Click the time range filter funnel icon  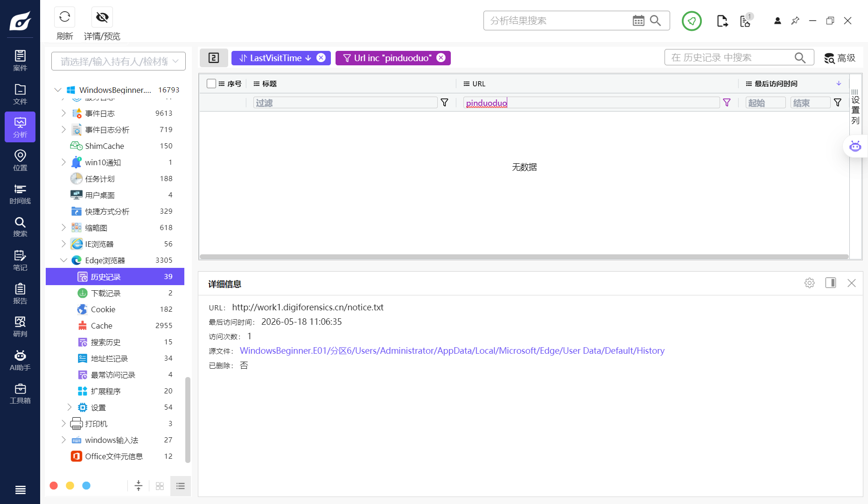[838, 103]
